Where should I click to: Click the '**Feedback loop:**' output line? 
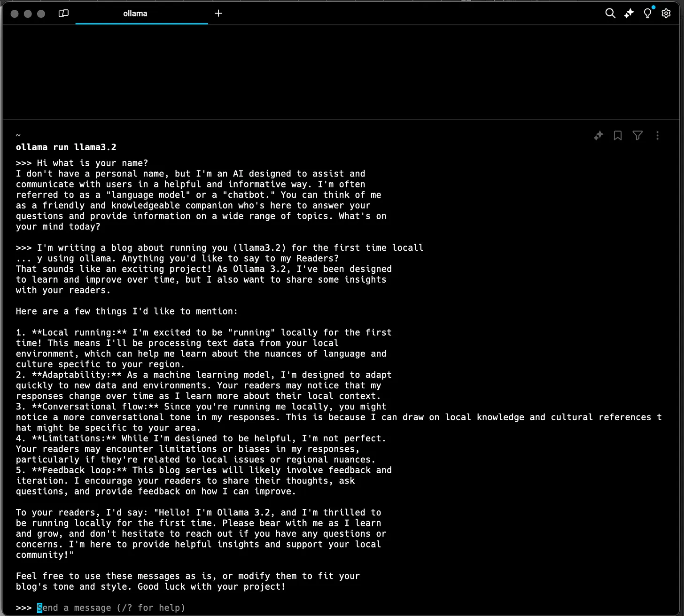pyautogui.click(x=203, y=470)
